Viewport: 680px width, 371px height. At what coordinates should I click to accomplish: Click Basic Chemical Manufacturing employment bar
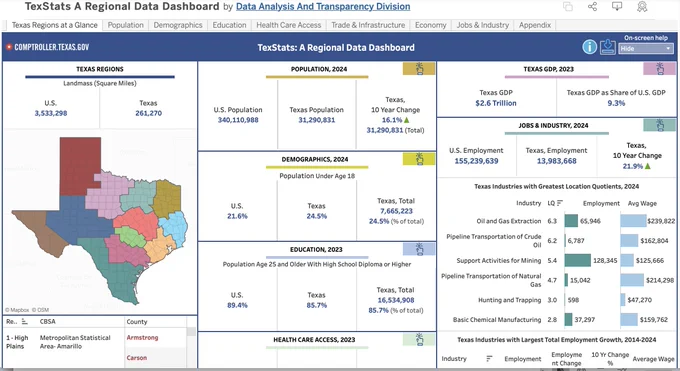coord(568,319)
